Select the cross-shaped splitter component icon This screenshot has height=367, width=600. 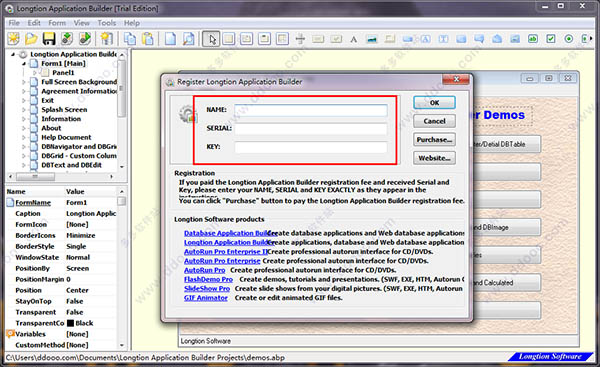(300, 39)
